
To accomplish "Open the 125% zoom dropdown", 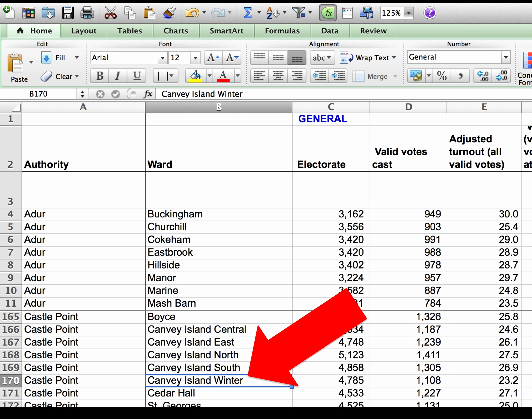I will click(x=409, y=13).
